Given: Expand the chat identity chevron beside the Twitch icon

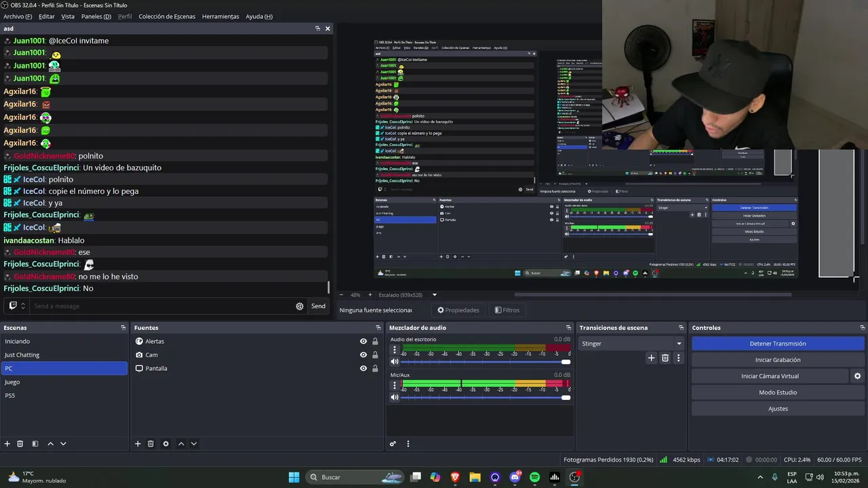Looking at the screenshot, I should coord(23,306).
